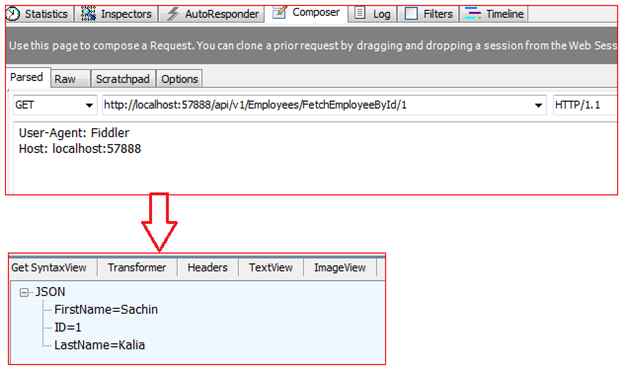
Task: Switch to the Inspectors tab
Action: pos(117,14)
